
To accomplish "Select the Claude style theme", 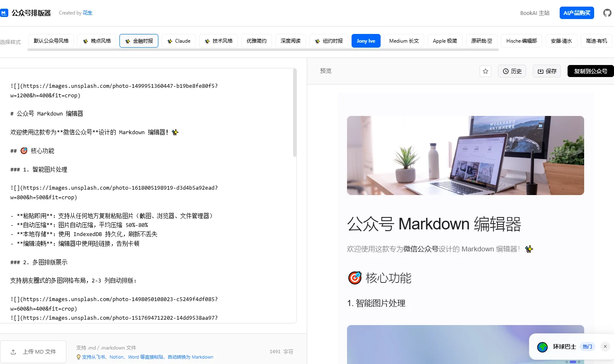I will click(x=179, y=41).
